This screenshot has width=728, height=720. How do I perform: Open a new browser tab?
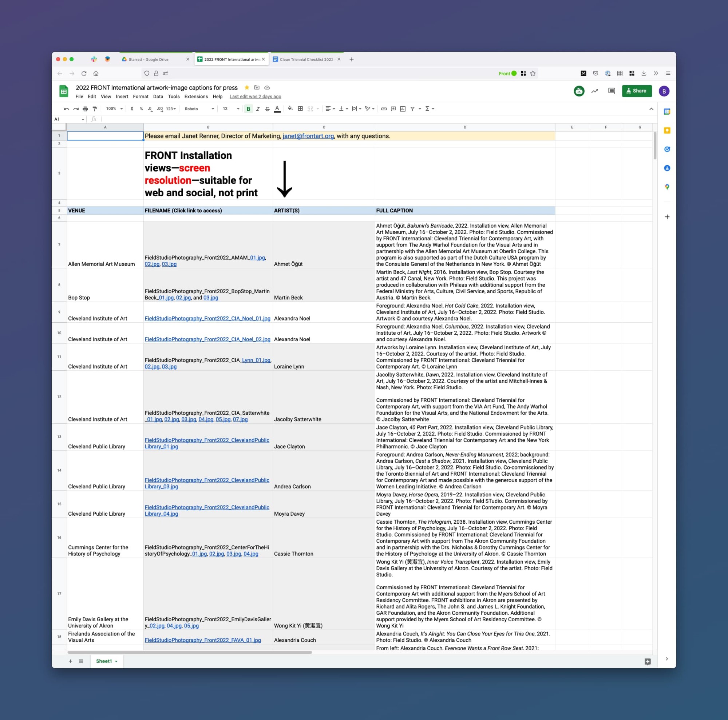(x=352, y=60)
